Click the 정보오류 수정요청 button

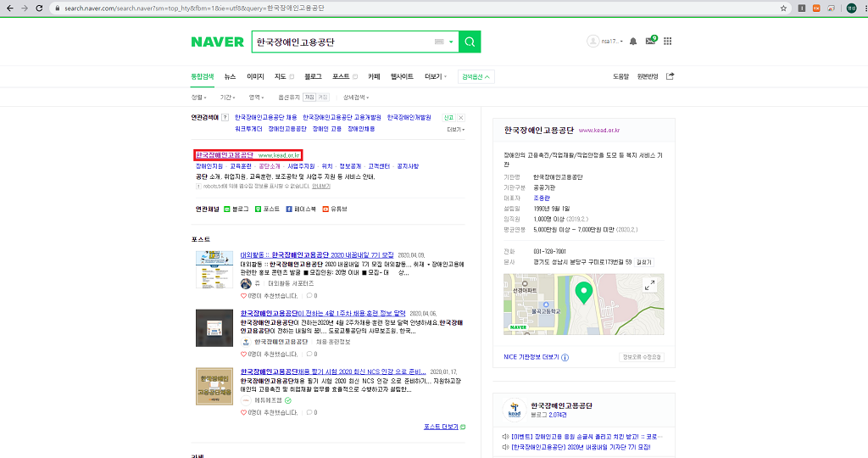click(642, 357)
